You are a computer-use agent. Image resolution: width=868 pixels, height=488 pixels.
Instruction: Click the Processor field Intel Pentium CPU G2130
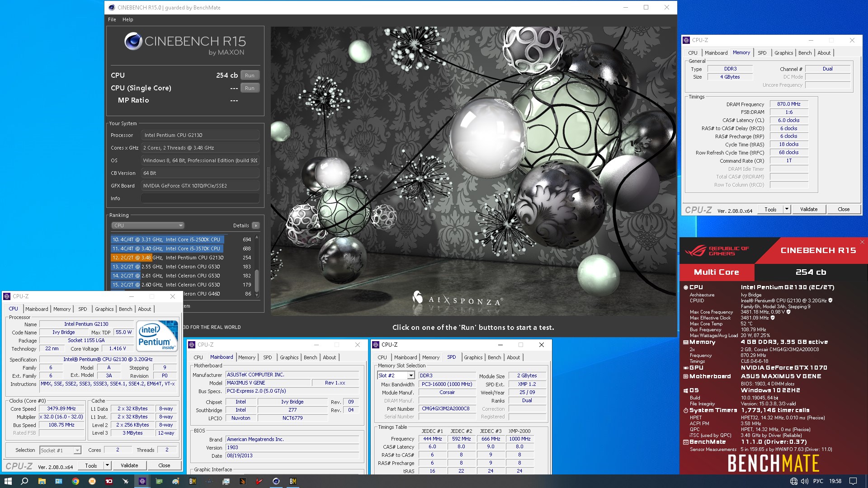pyautogui.click(x=201, y=135)
